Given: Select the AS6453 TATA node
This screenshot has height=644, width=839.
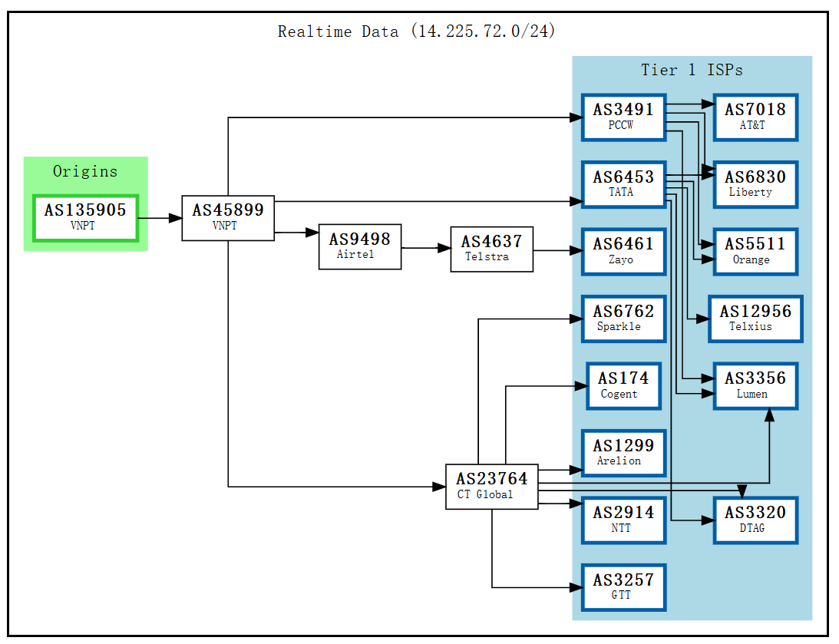Looking at the screenshot, I should tap(623, 184).
